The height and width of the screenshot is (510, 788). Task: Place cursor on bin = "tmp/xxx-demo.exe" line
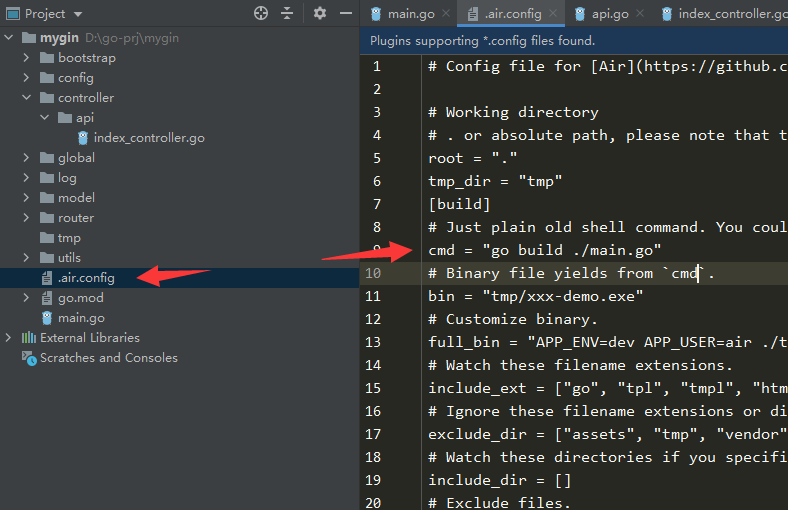click(535, 296)
